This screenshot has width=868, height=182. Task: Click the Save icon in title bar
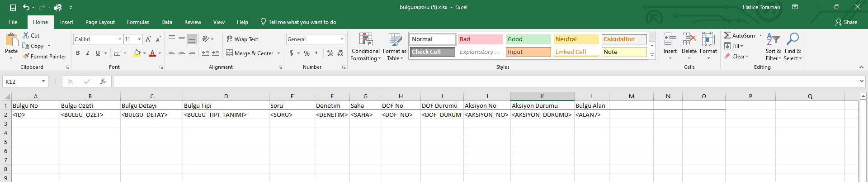coord(13,7)
